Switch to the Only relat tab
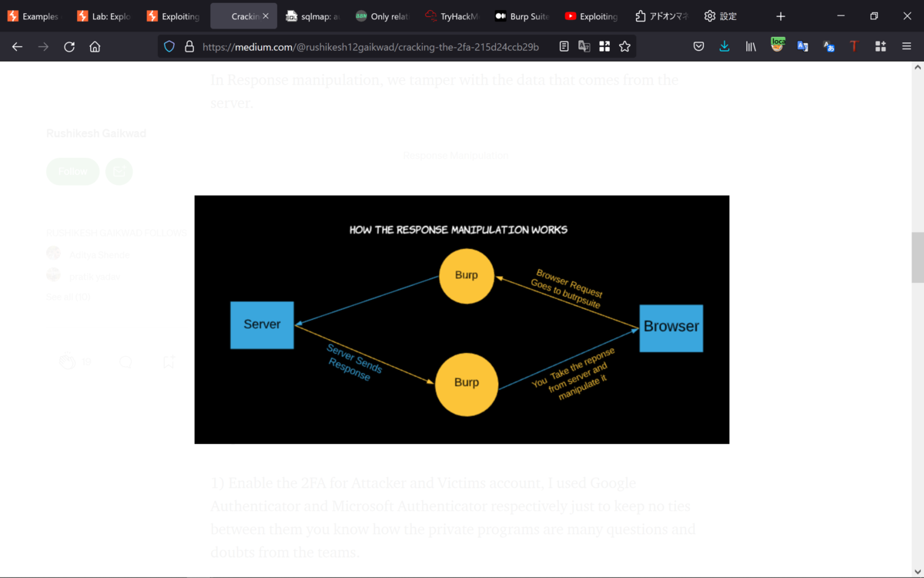924x578 pixels. [383, 16]
